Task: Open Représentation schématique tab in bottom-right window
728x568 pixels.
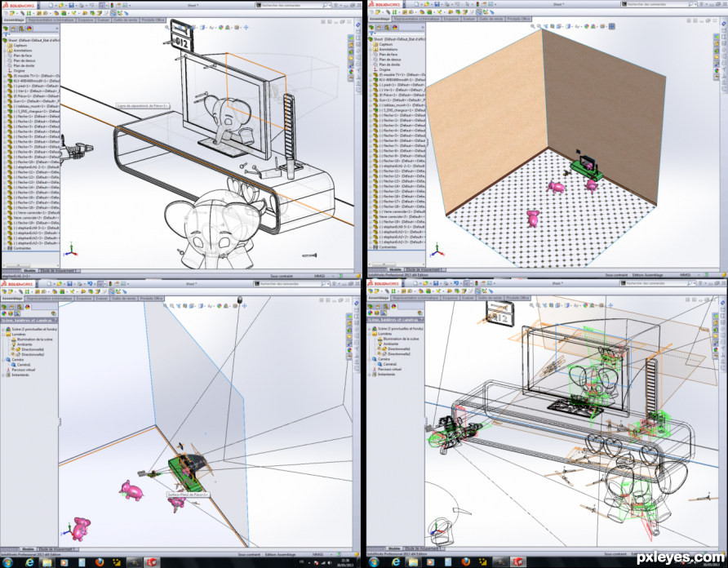Action: pos(415,298)
